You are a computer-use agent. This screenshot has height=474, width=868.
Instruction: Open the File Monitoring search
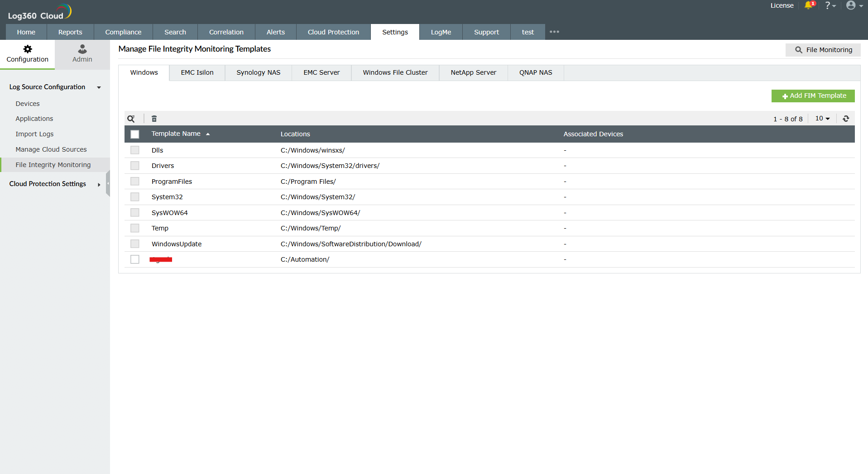[x=823, y=50]
